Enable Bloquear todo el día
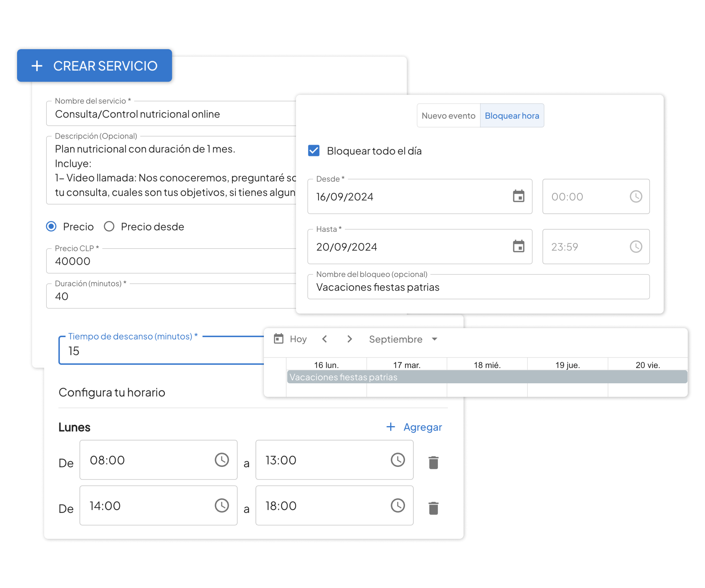705x588 pixels. coord(314,151)
